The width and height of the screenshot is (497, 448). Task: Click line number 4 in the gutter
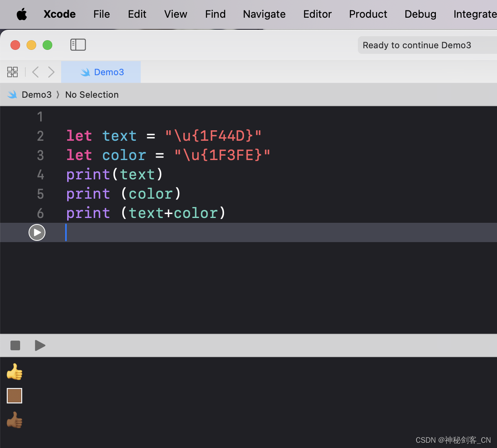coord(40,175)
